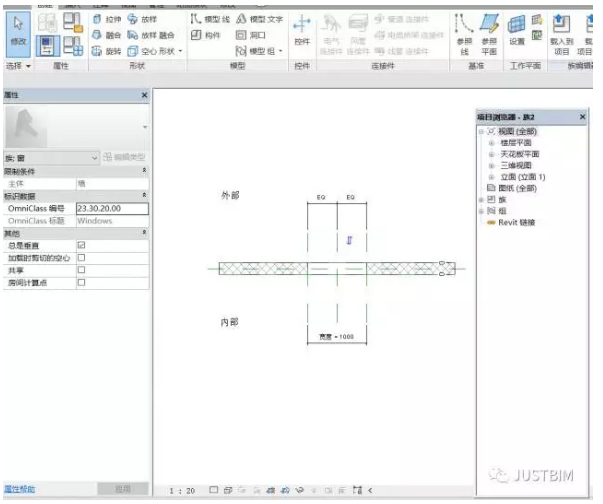Toggle the 总是垂直 checkbox
The height and width of the screenshot is (504, 603).
pos(81,245)
